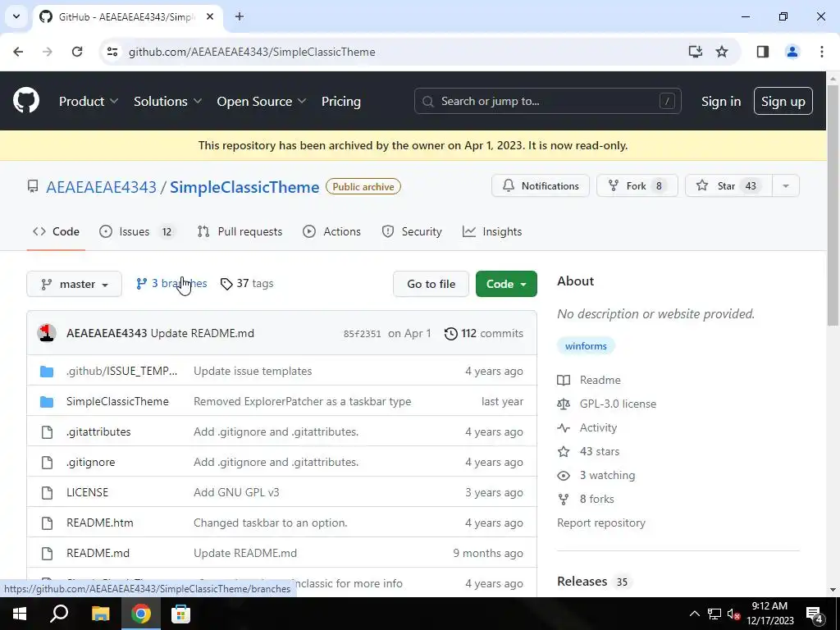The width and height of the screenshot is (840, 630).
Task: Open new tab with plus button
Action: coord(240,16)
